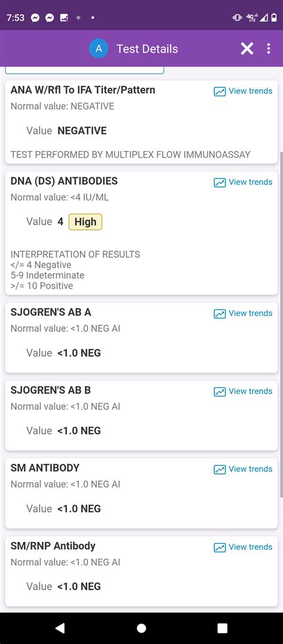This screenshot has width=283, height=644.
Task: Open the Sjogren's AB B trend chart icon
Action: coord(220,392)
